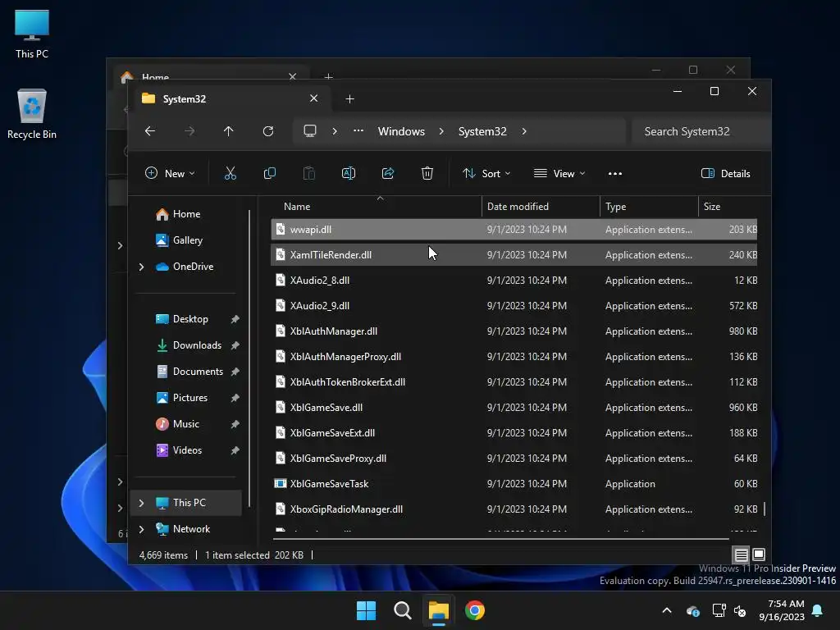Close Home tab in background window
The width and height of the screenshot is (840, 630).
click(293, 76)
